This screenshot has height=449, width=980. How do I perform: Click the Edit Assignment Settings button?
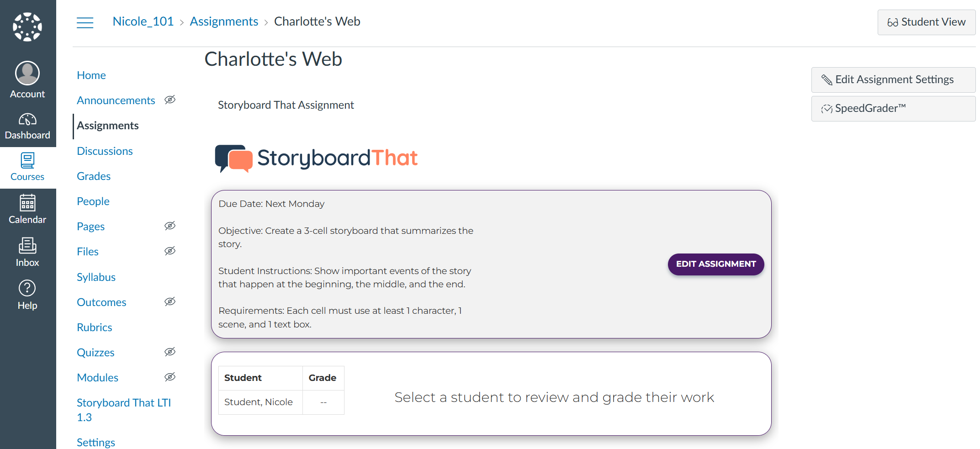[893, 80]
